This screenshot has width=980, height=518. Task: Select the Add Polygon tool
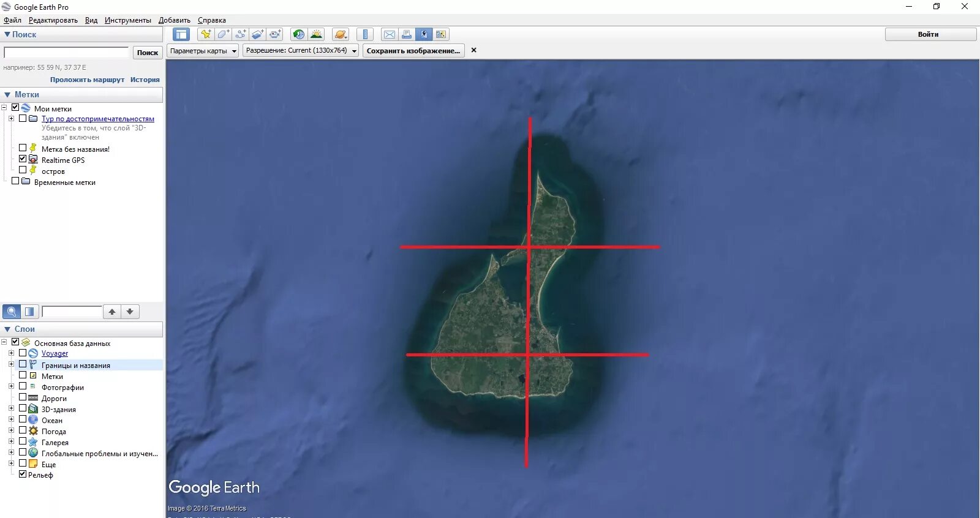(x=223, y=34)
